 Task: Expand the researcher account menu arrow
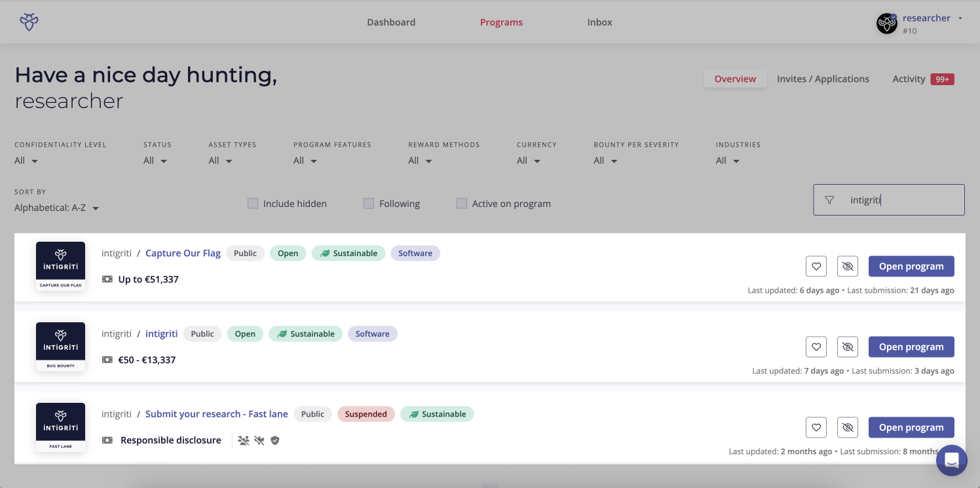click(x=960, y=18)
